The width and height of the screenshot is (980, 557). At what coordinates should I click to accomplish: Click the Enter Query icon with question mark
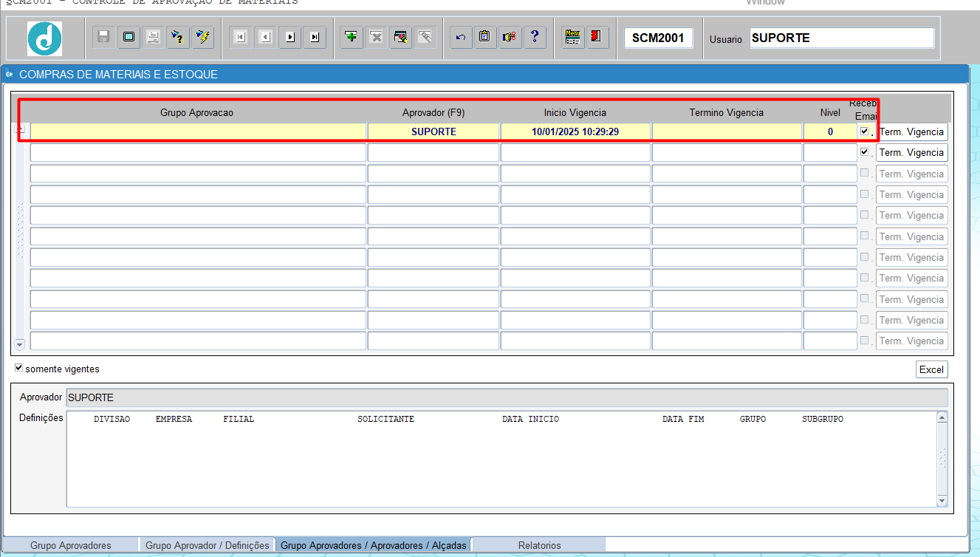[178, 37]
